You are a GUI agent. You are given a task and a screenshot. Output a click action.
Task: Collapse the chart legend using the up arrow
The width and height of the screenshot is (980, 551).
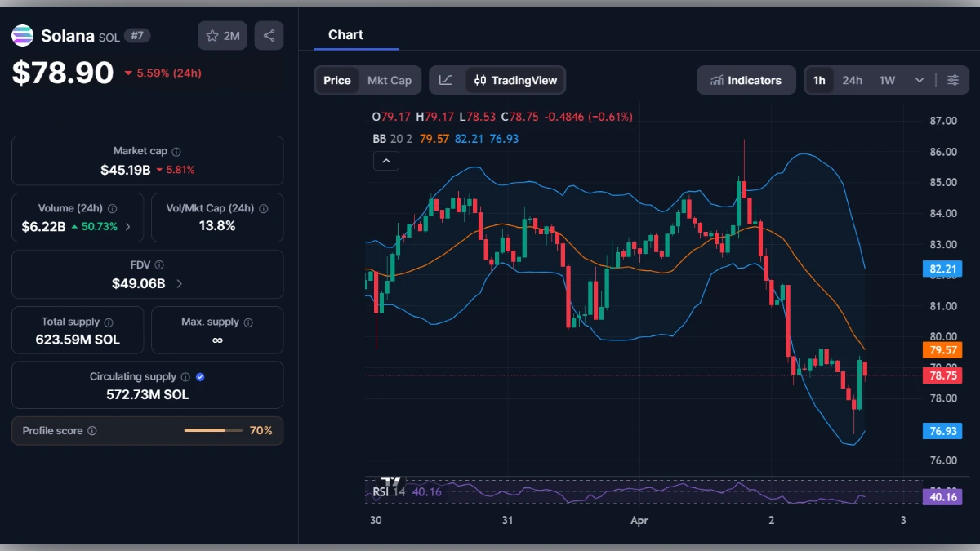(x=385, y=161)
